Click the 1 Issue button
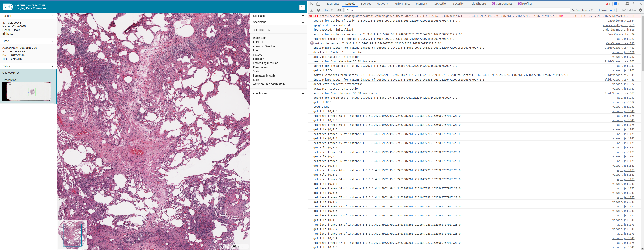 click(x=606, y=10)
